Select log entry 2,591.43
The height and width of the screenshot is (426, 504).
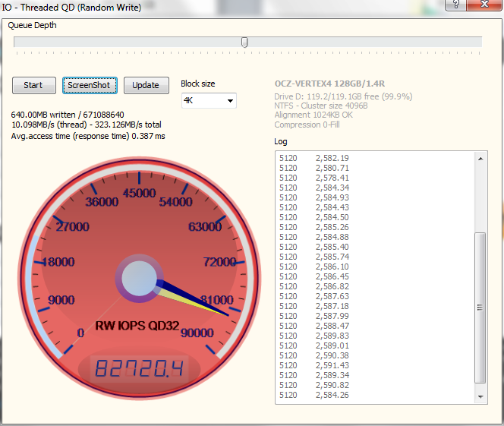coord(333,365)
